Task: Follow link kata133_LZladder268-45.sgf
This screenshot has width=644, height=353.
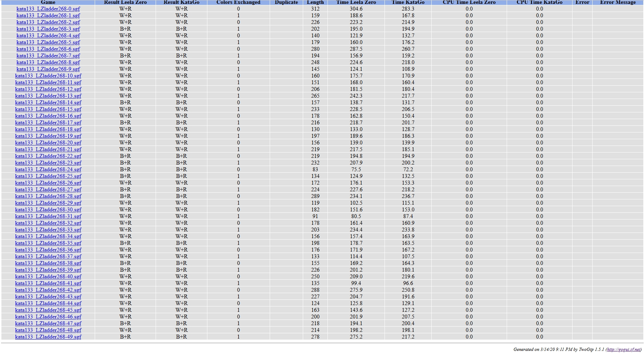Action: 48,310
